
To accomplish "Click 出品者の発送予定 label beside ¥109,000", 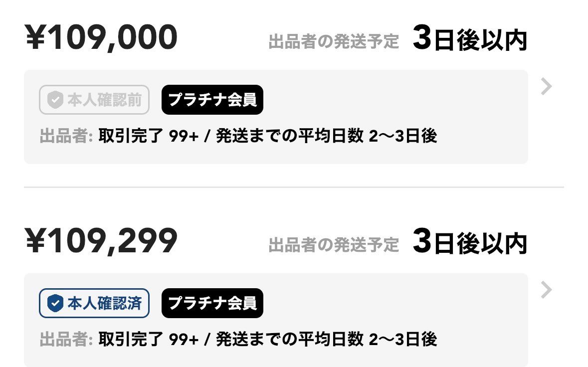I will click(x=334, y=42).
